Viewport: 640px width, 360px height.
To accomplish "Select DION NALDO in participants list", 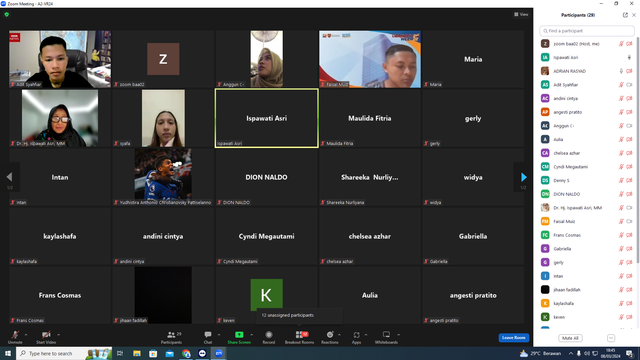I will click(x=587, y=194).
